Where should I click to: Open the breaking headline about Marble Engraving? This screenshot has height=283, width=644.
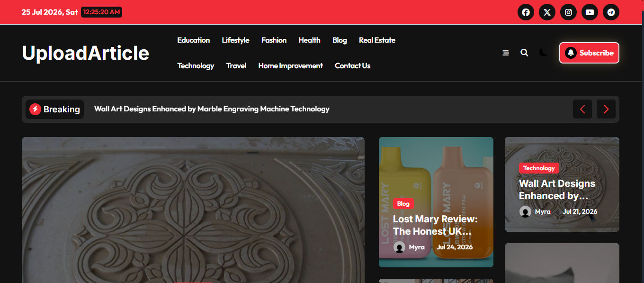point(212,109)
